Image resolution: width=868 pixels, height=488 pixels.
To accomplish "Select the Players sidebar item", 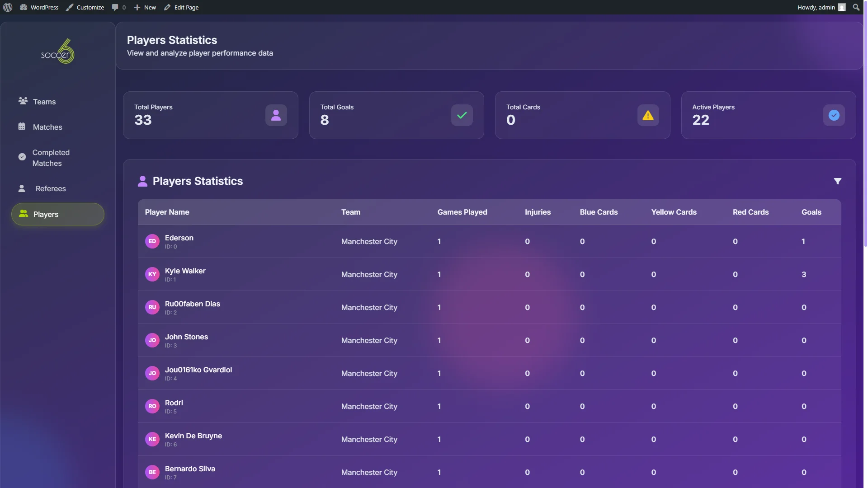I will click(x=58, y=214).
